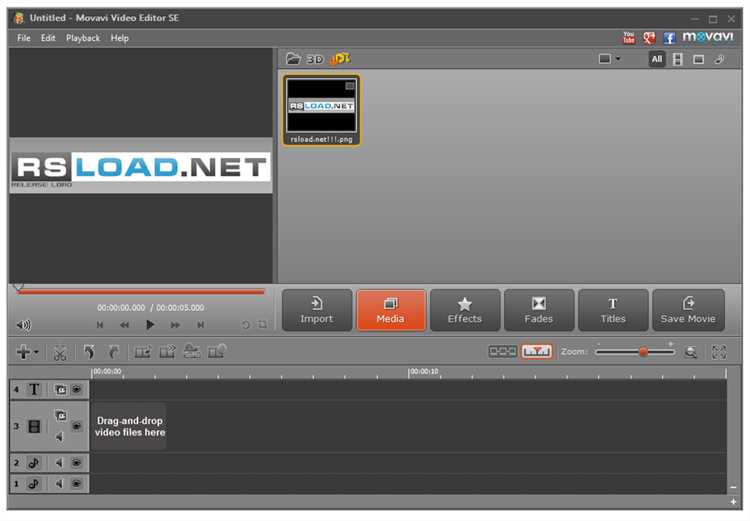Viewport: 750px width, 521px height.
Task: Show all media types with All filter
Action: coord(656,59)
